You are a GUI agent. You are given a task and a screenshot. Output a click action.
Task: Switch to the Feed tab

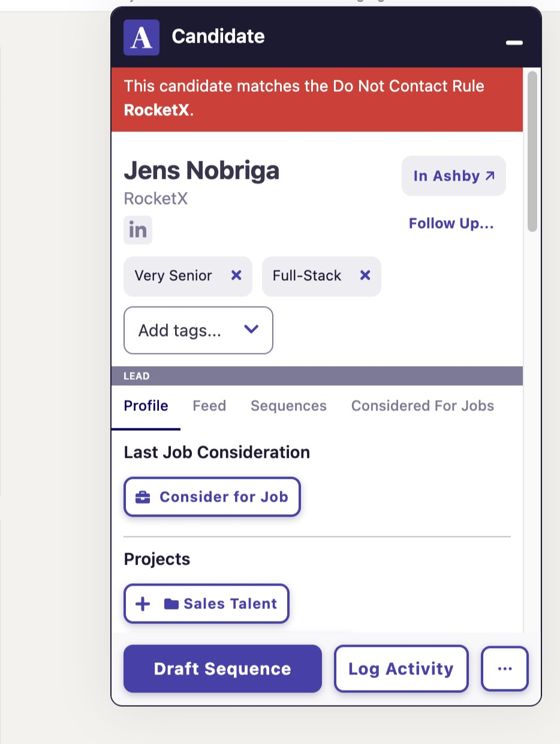click(x=209, y=406)
